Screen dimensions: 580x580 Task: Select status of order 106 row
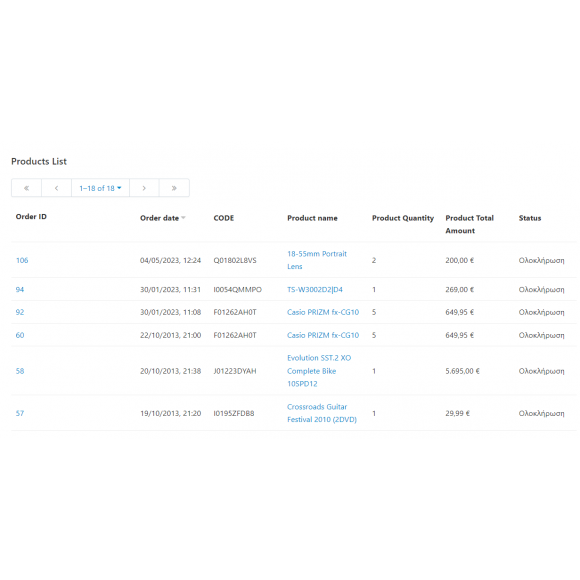[x=542, y=260]
